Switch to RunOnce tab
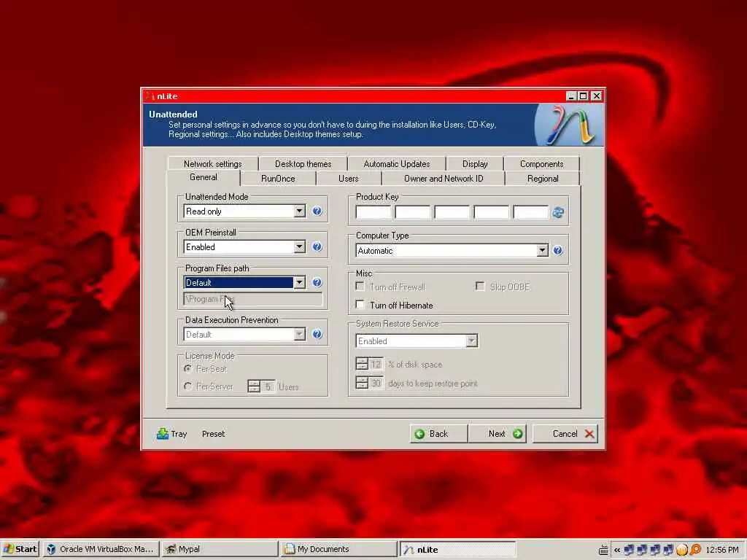 [x=278, y=179]
